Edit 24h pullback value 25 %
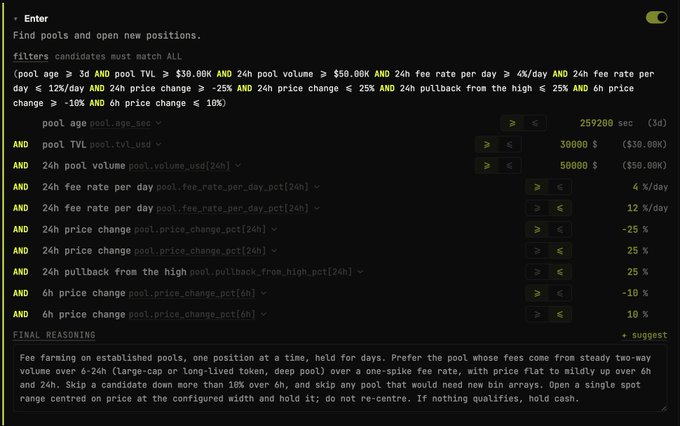Viewport: 680px width, 426px height. [x=633, y=272]
